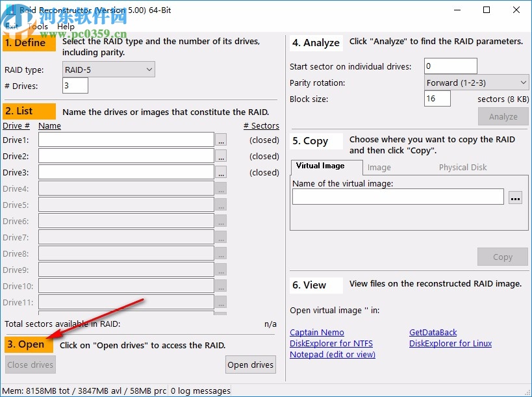Click the Analyze button
The height and width of the screenshot is (397, 532).
pos(503,116)
